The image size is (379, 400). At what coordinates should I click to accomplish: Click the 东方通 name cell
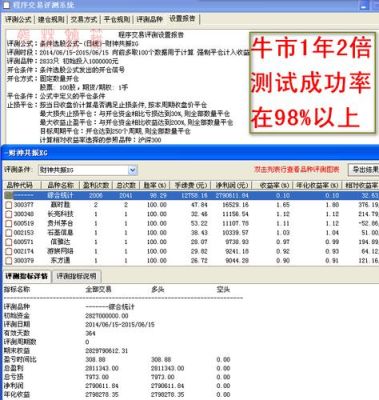(x=60, y=261)
